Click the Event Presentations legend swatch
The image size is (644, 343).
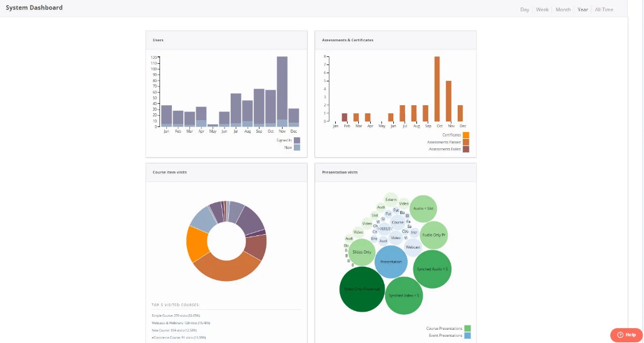coord(467,335)
